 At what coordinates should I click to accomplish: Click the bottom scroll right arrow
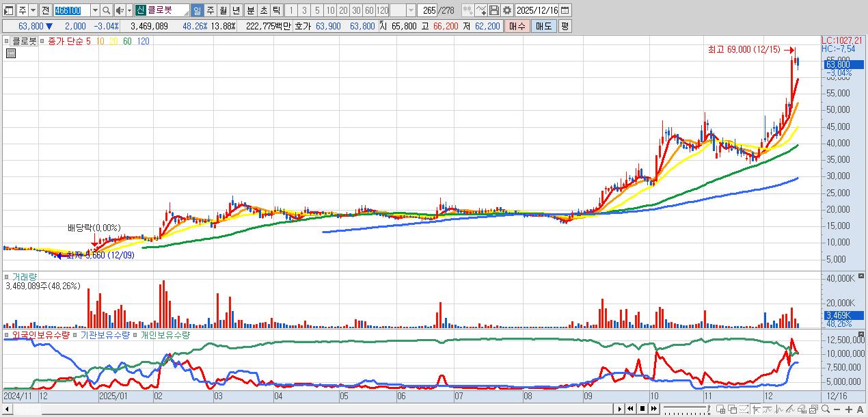tap(621, 409)
